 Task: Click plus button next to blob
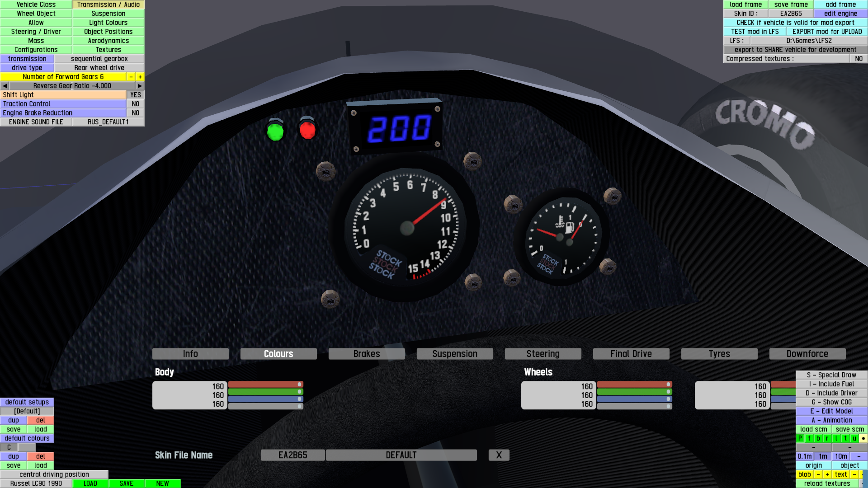click(x=827, y=474)
